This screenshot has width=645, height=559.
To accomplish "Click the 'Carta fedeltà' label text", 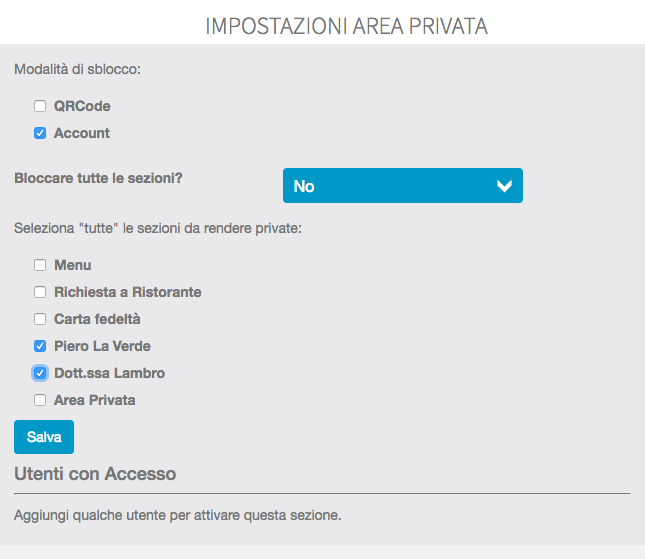I will [x=97, y=319].
